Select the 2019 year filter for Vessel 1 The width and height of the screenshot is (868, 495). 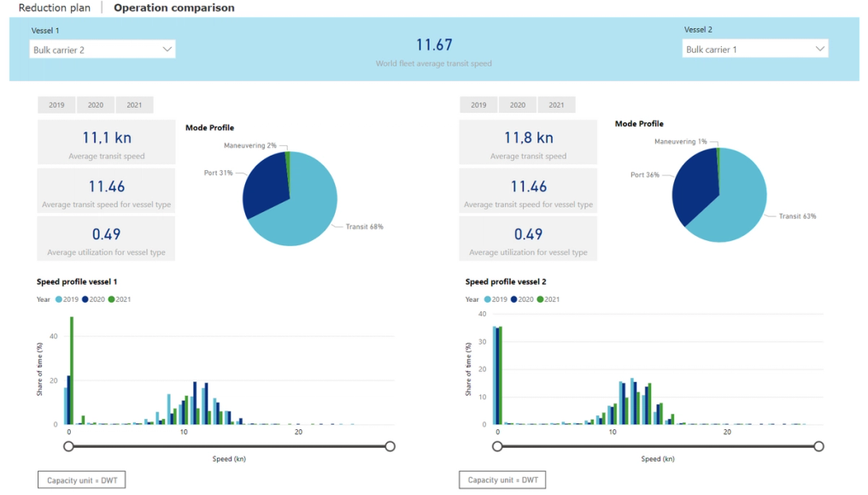(x=56, y=104)
